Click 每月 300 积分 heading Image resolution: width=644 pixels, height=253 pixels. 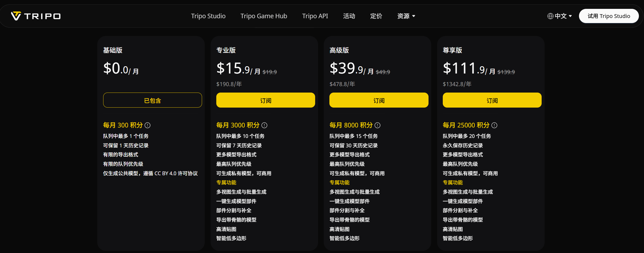point(123,125)
